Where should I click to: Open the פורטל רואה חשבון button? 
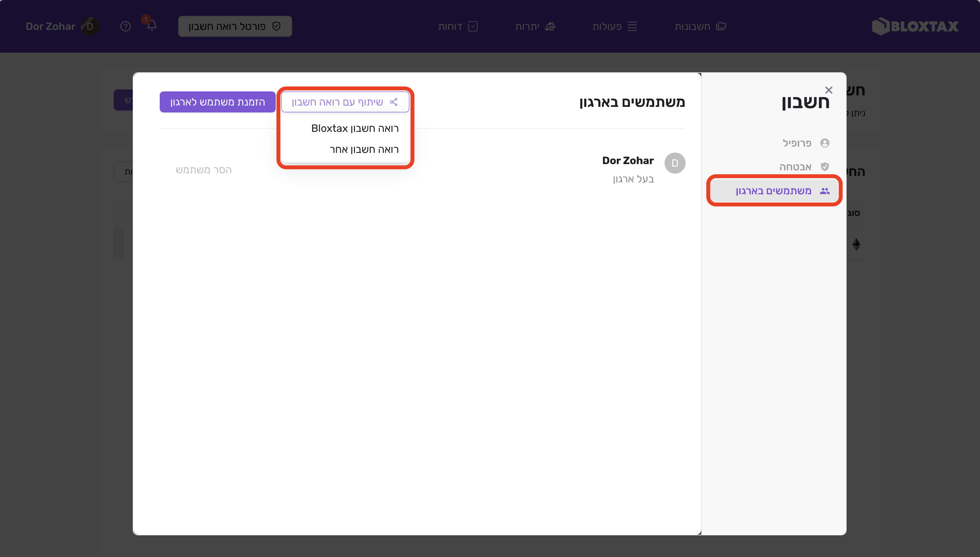pyautogui.click(x=235, y=26)
